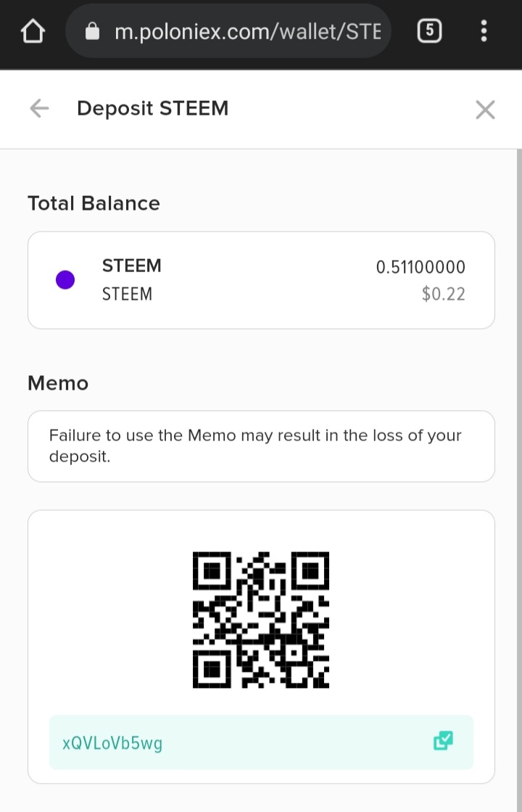
Task: Click the Total Balance heading
Action: coord(94,203)
